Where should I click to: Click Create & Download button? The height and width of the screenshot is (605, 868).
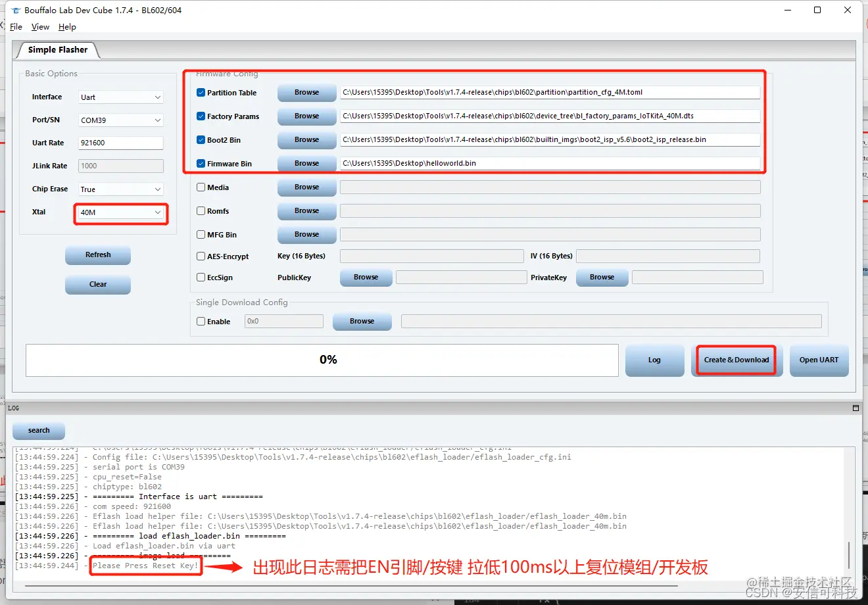pos(736,360)
